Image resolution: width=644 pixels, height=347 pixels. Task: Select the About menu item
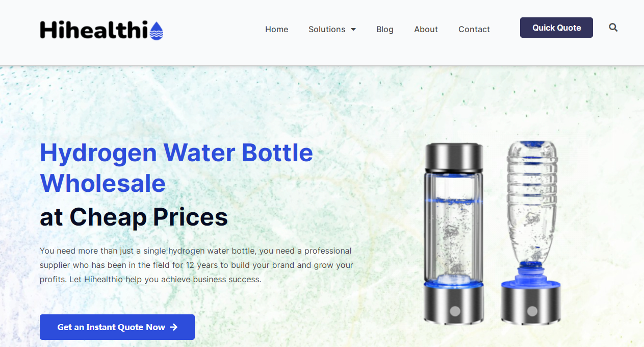(426, 30)
